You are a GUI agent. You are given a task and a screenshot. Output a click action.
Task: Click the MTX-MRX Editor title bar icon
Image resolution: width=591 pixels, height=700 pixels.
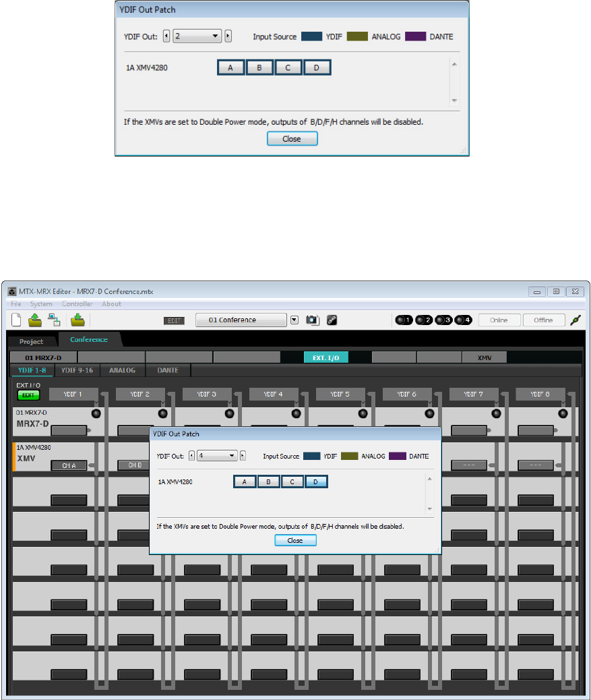[x=12, y=291]
